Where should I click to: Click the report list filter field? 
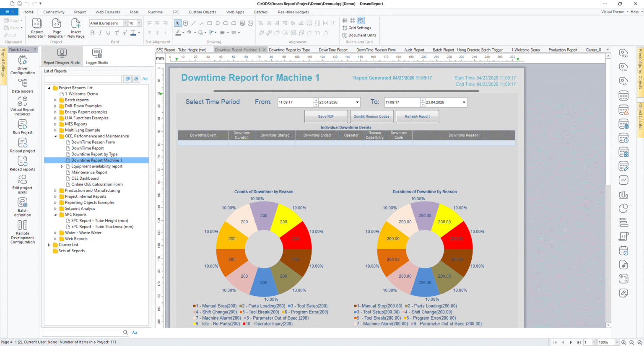83,79
